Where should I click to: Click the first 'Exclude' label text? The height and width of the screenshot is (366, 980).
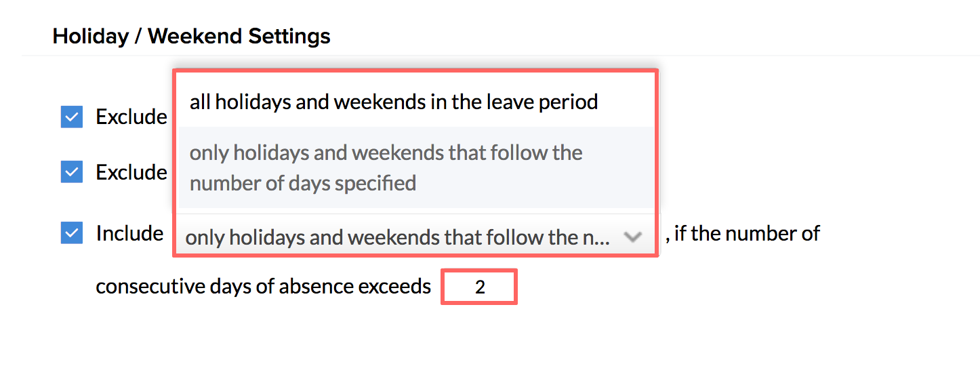(x=131, y=117)
